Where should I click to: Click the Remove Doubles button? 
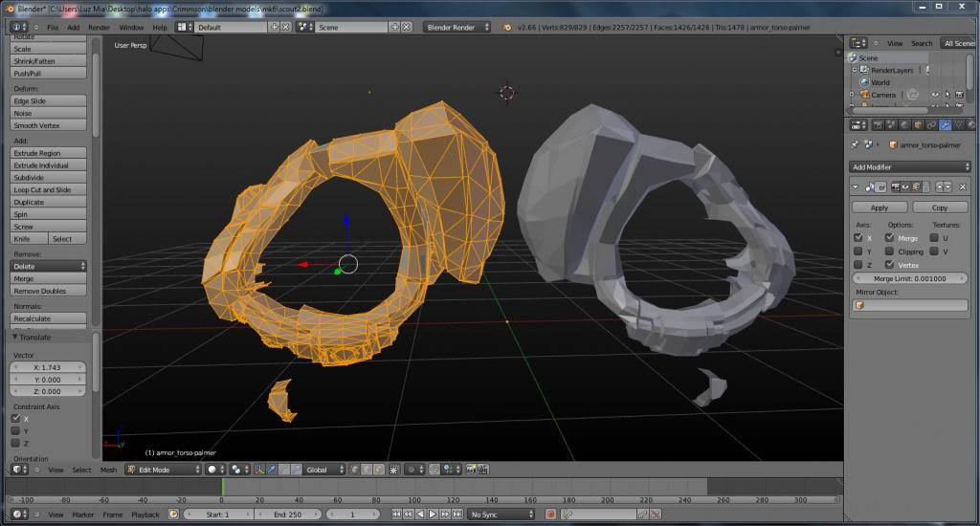(x=48, y=291)
